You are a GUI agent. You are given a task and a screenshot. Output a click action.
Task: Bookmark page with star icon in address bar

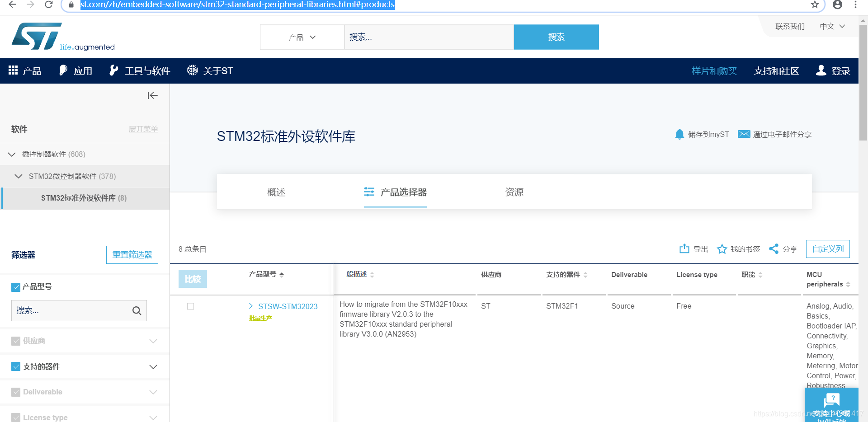tap(815, 5)
